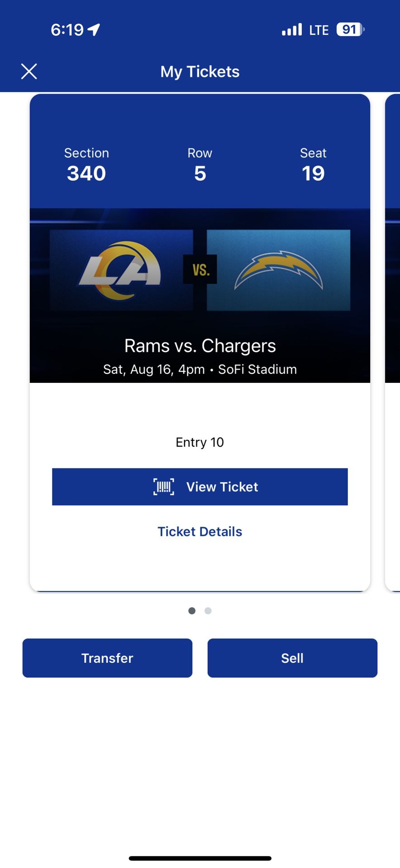Image resolution: width=400 pixels, height=868 pixels.
Task: Tap the VS. badge between team logos
Action: click(x=200, y=270)
